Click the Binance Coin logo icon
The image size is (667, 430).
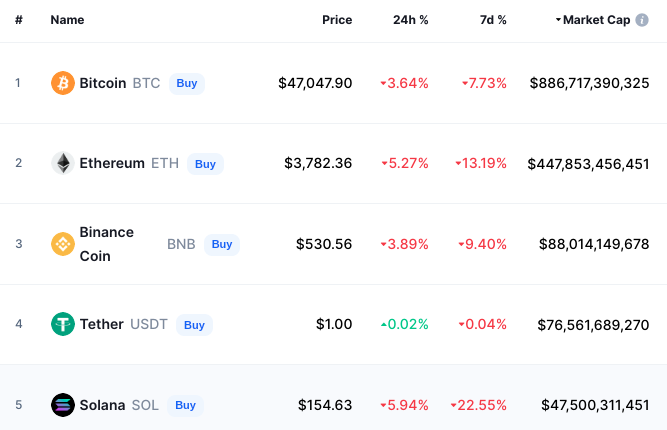coord(63,244)
